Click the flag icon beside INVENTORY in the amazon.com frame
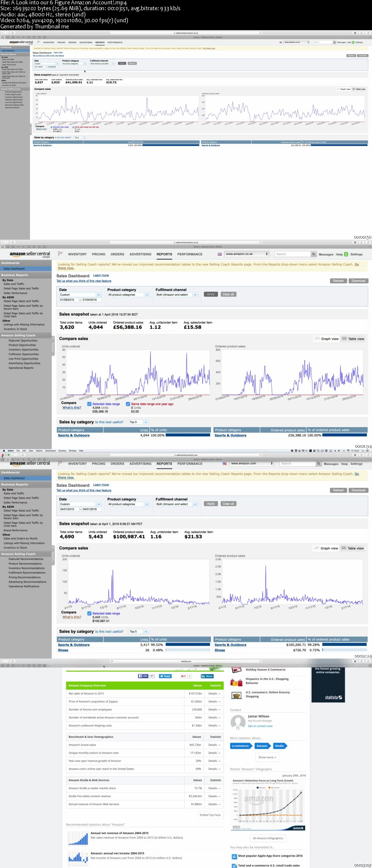Screen dimensions: 372x868 60,463
